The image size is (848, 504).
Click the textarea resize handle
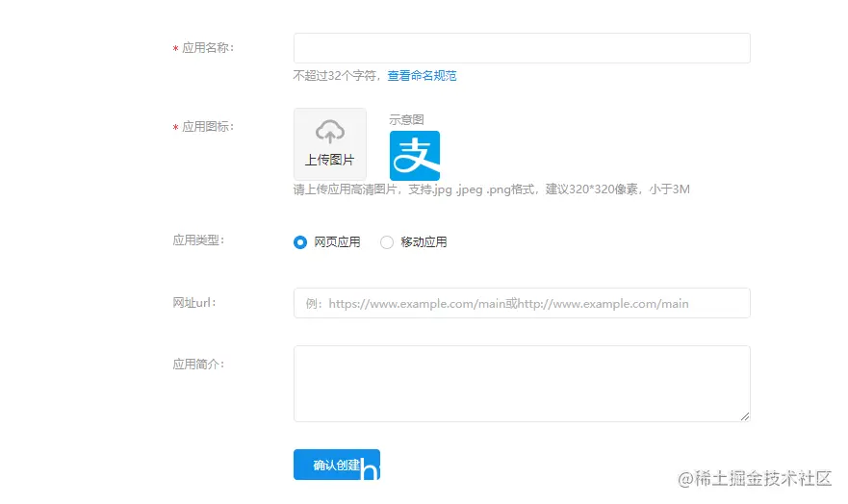[x=745, y=416]
